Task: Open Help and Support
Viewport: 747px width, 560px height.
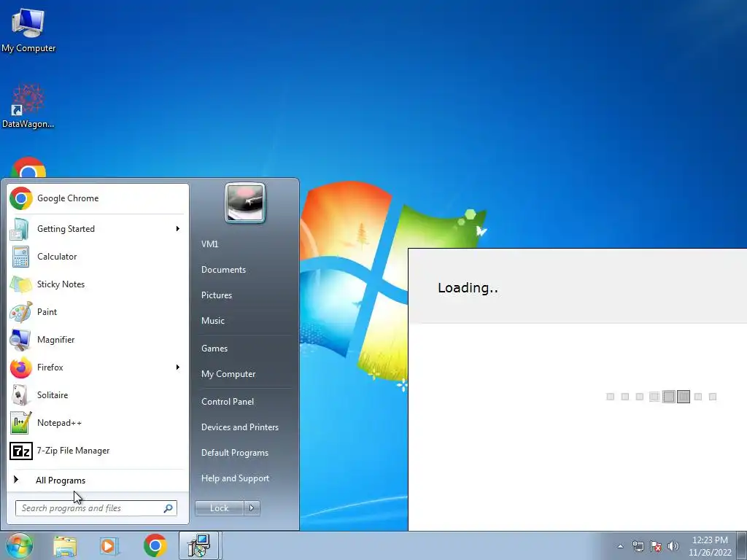Action: click(235, 478)
